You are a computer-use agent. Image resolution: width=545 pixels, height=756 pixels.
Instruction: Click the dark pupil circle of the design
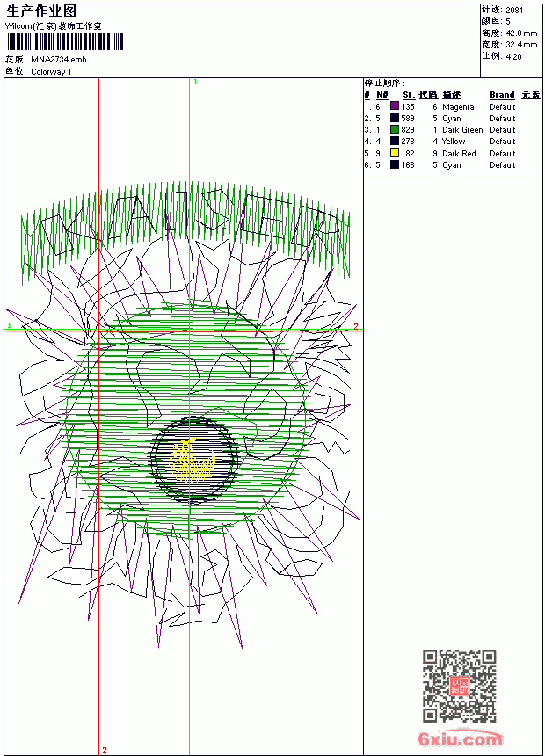point(195,460)
